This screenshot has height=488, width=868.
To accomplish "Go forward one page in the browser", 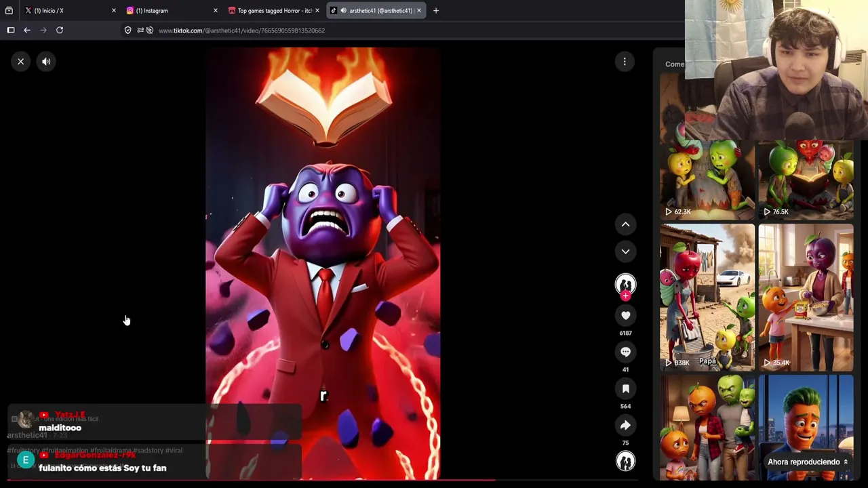I will [x=43, y=30].
